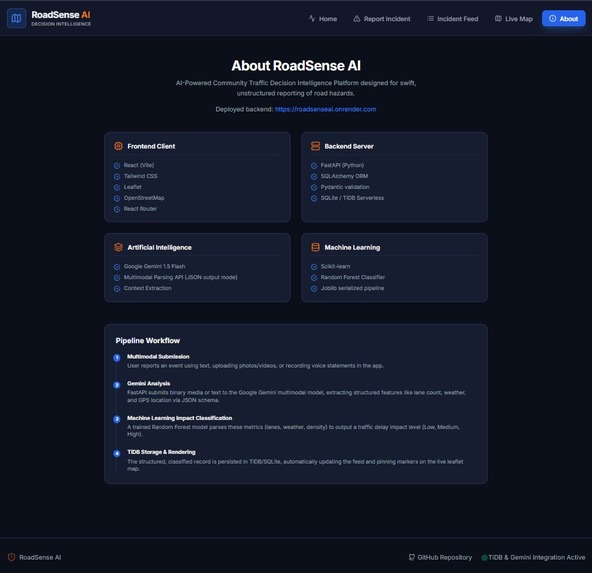The width and height of the screenshot is (592, 573).
Task: Click the Machine Learning Impact Classification title
Action: (x=180, y=418)
